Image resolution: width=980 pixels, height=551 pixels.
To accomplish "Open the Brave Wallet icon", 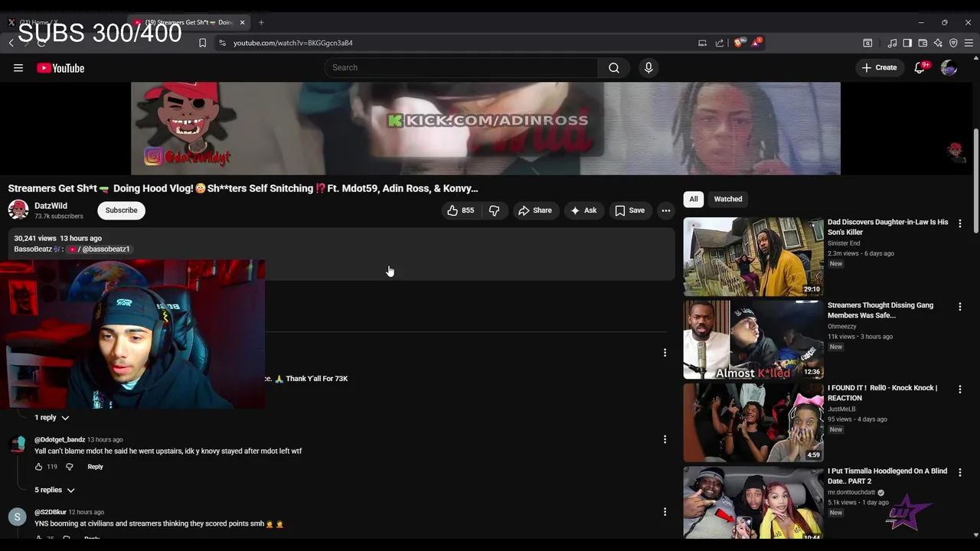I will [x=923, y=43].
